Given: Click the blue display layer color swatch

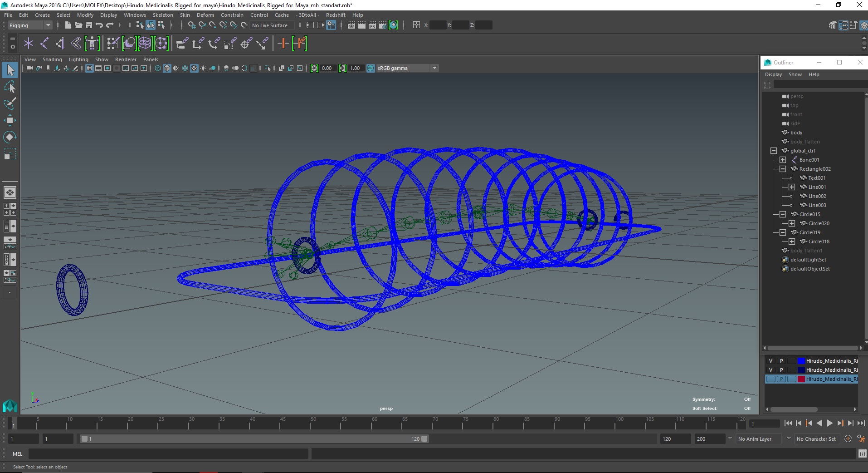Looking at the screenshot, I should [x=801, y=361].
